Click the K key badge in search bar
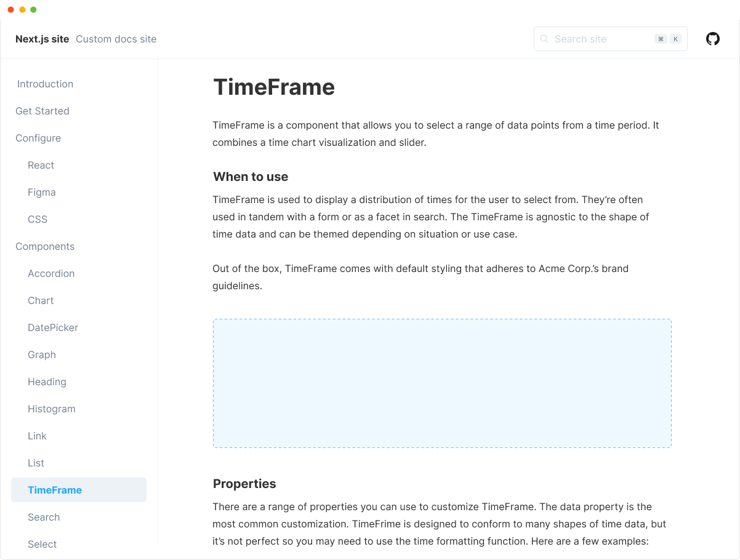 coord(675,38)
